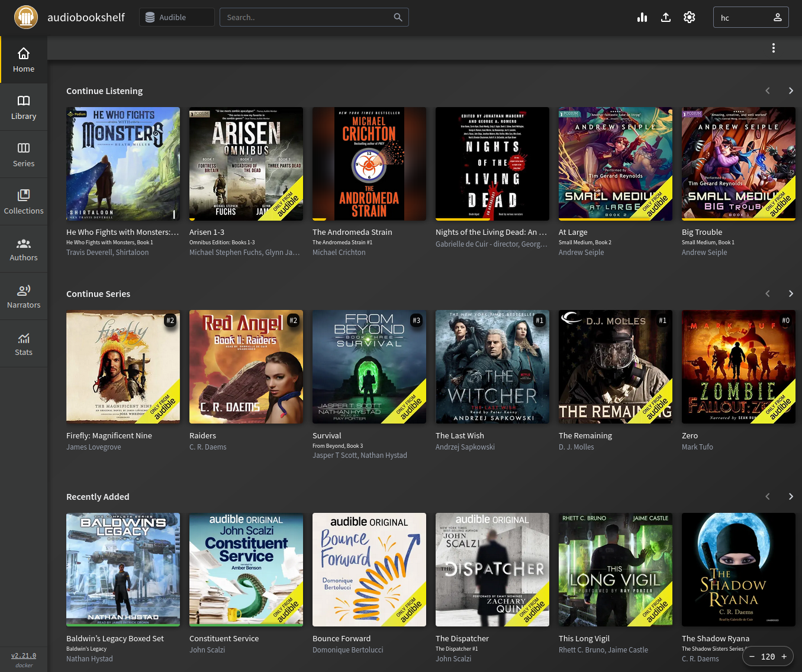
Task: Click the search magnifier icon
Action: [398, 17]
